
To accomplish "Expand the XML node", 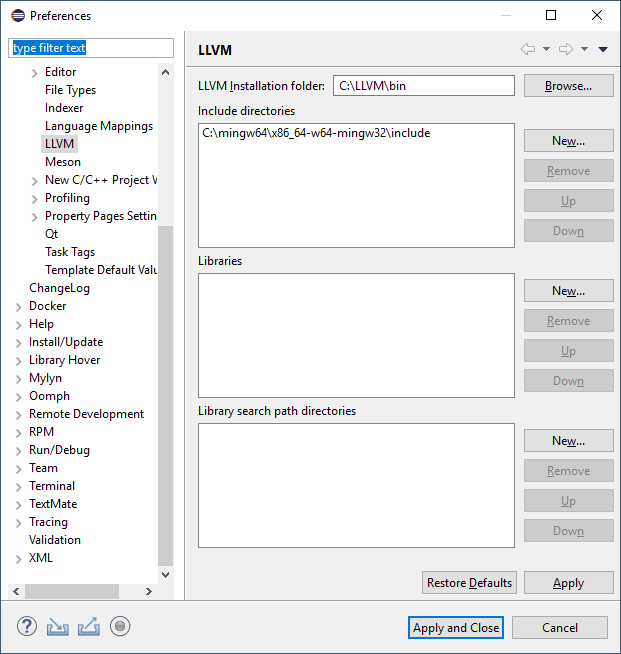I will 19,559.
